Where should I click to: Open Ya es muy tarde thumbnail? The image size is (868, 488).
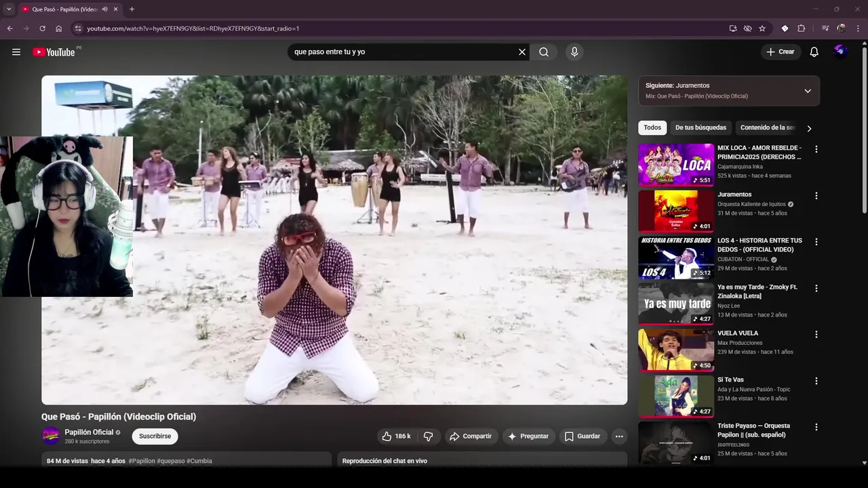pos(675,304)
